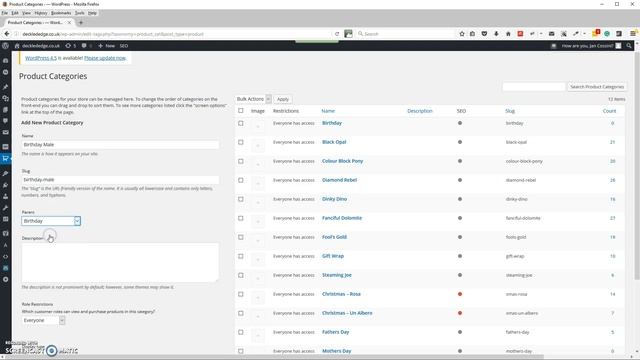Click inside the Description text area
The height and width of the screenshot is (360, 640).
coord(120,262)
